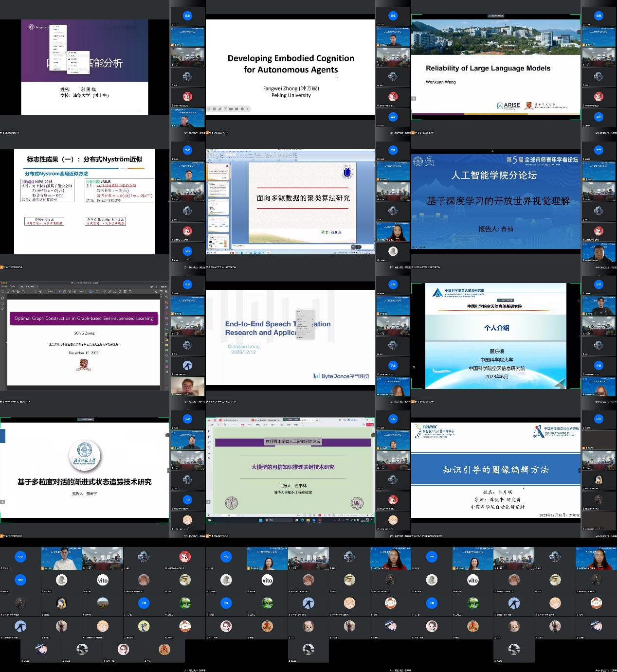
Task: Click the ARISE logo on the Reliability slide
Action: (508, 106)
